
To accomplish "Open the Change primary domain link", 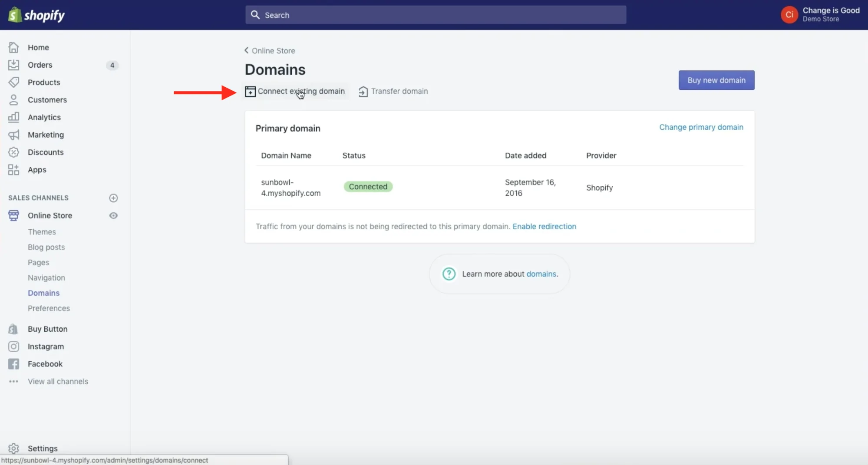I will (701, 127).
